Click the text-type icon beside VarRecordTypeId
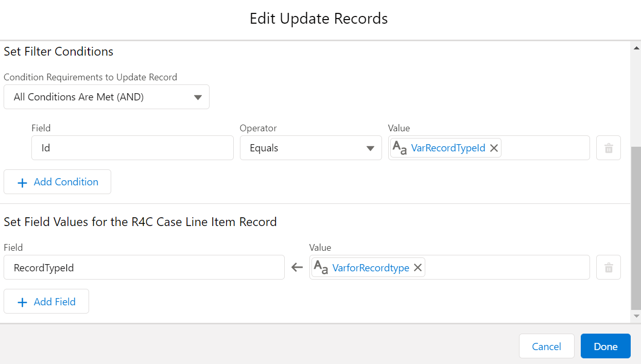The height and width of the screenshot is (364, 641). 400,148
